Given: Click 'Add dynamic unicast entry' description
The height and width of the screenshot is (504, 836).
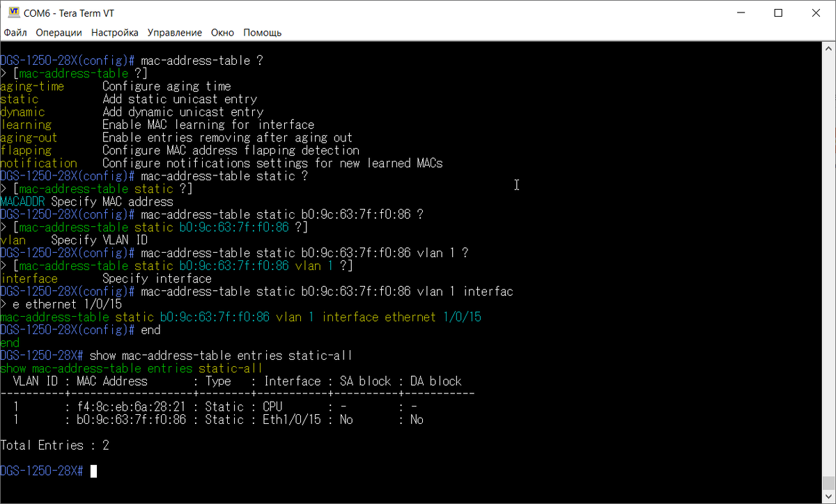Looking at the screenshot, I should 183,112.
